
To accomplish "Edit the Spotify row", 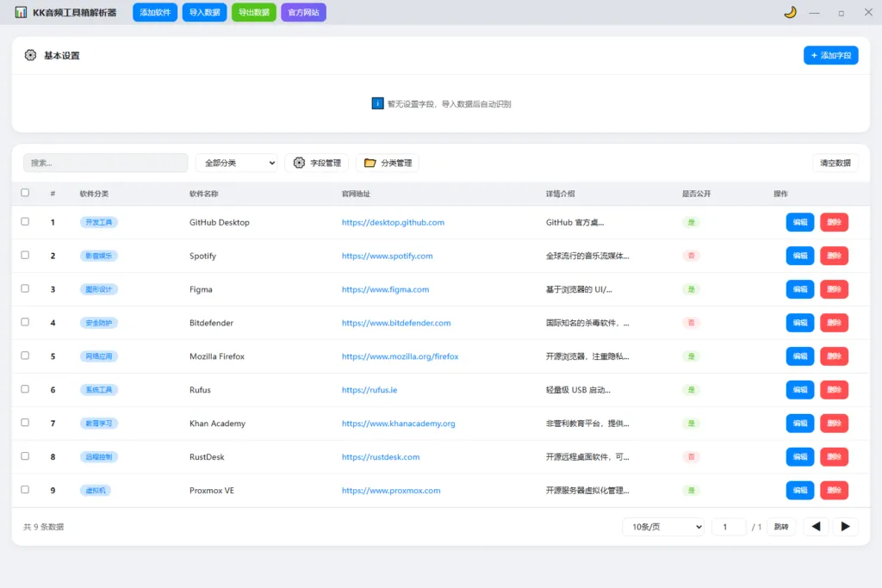I will 800,256.
